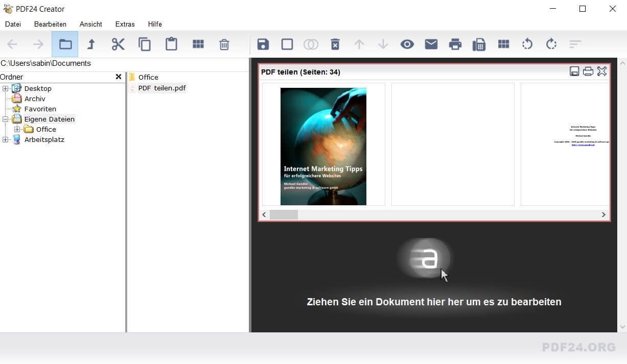Select Archiv in the folder tree
The width and height of the screenshot is (627, 364).
pos(35,99)
